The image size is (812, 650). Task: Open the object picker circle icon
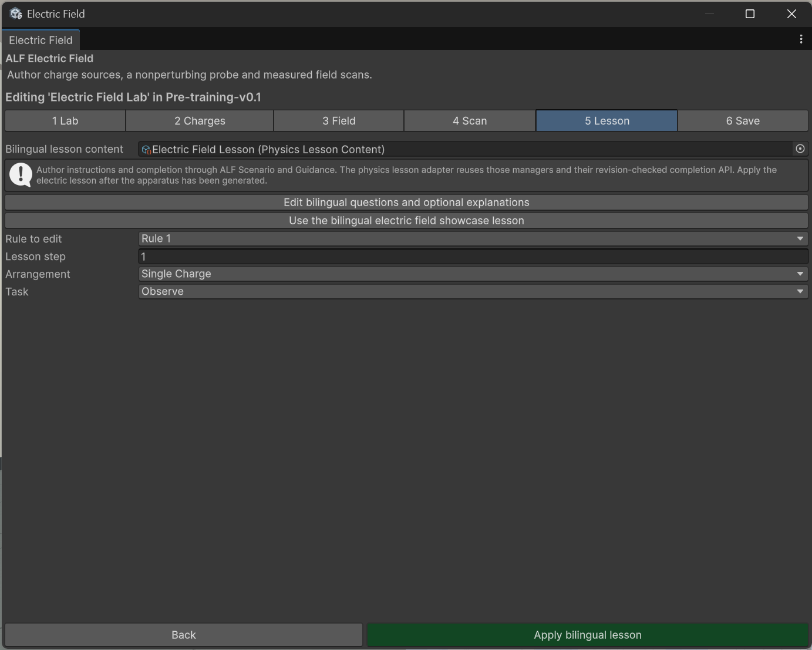[800, 149]
